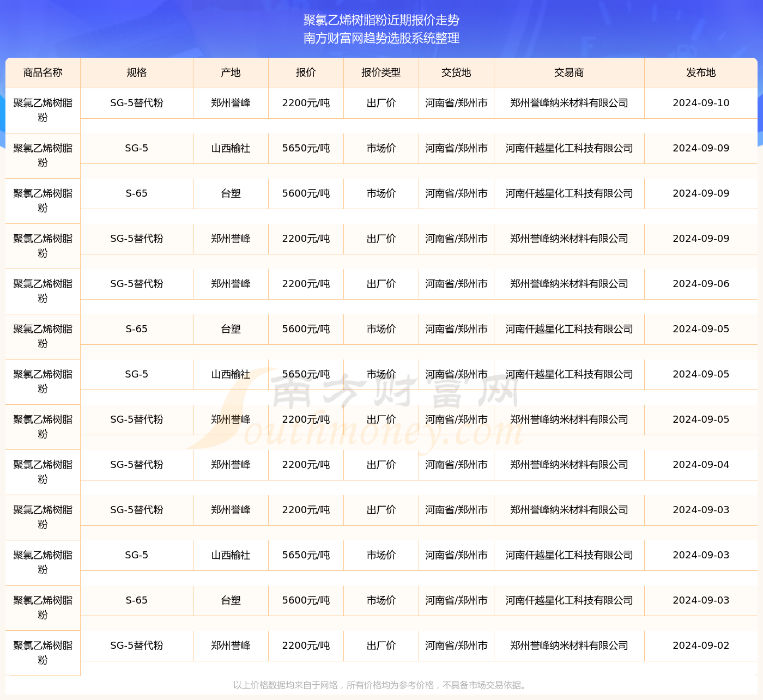Click S-65 in the 2024-09-05 row
The width and height of the screenshot is (763, 700).
coord(137,329)
